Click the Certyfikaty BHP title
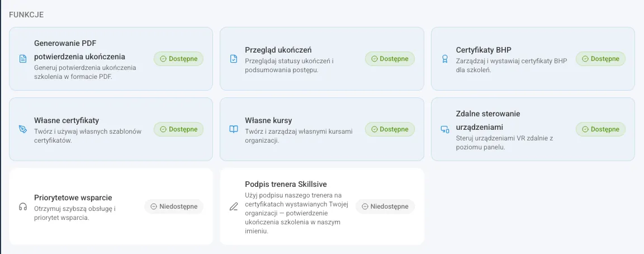This screenshot has height=254, width=644. pos(484,50)
